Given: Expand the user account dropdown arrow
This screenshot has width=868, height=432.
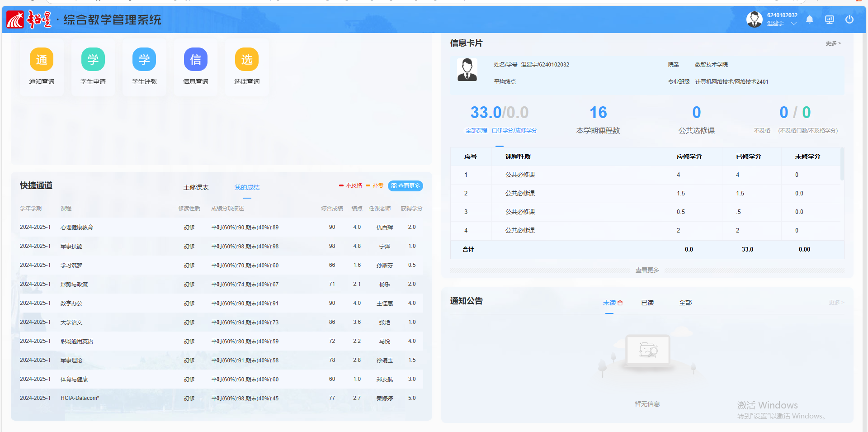Looking at the screenshot, I should (793, 24).
